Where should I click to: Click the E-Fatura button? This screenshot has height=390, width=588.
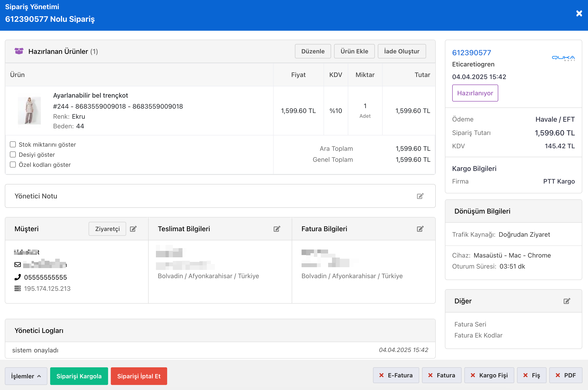pos(396,375)
